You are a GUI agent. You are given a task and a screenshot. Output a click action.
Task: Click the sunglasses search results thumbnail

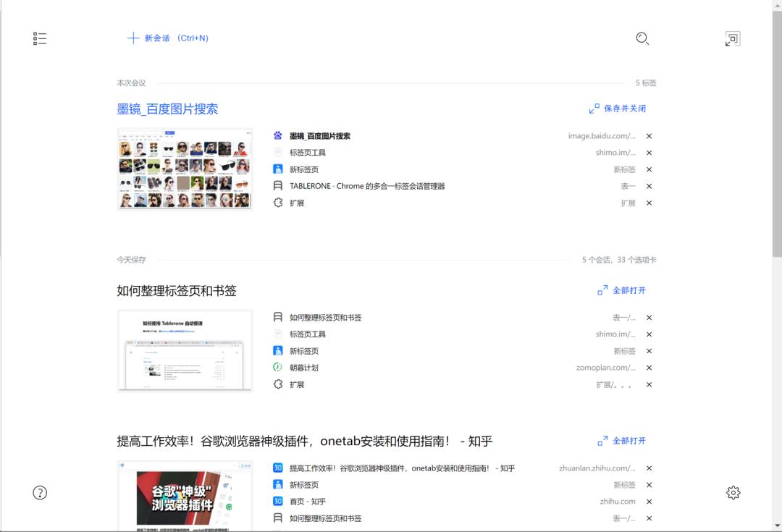(x=185, y=168)
